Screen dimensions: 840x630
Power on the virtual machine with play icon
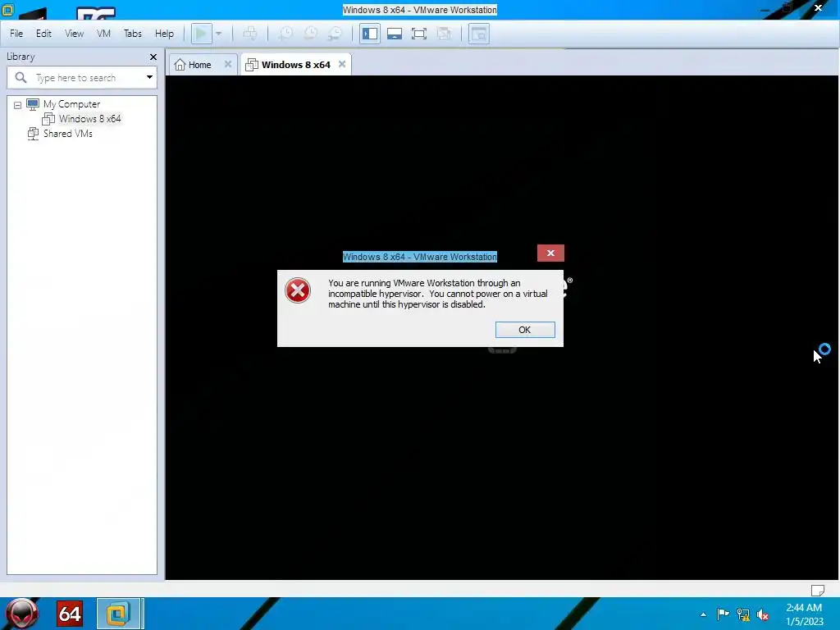202,34
